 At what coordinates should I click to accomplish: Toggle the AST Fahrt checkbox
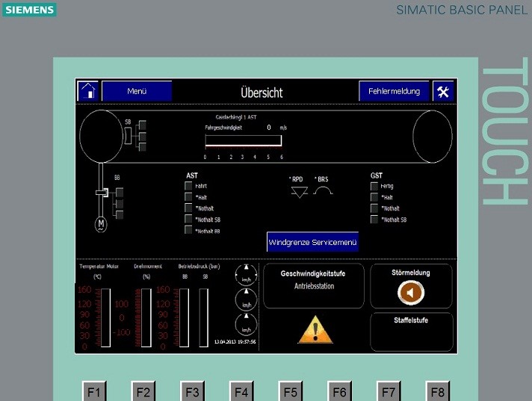click(x=188, y=186)
